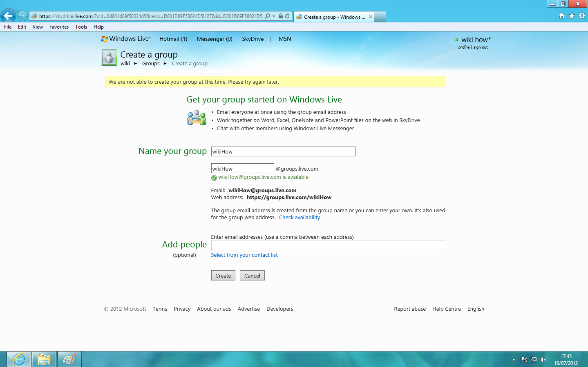Click the Privacy footer link
588x367 pixels.
182,309
